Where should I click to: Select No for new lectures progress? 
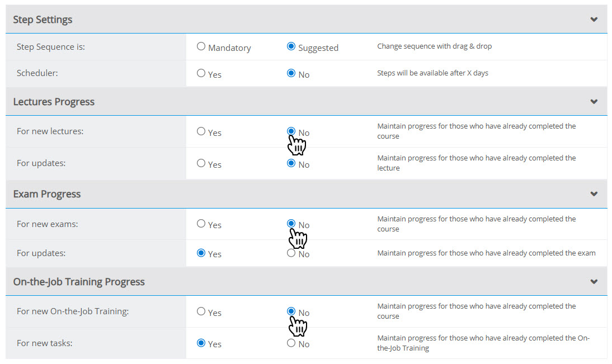[x=290, y=131]
